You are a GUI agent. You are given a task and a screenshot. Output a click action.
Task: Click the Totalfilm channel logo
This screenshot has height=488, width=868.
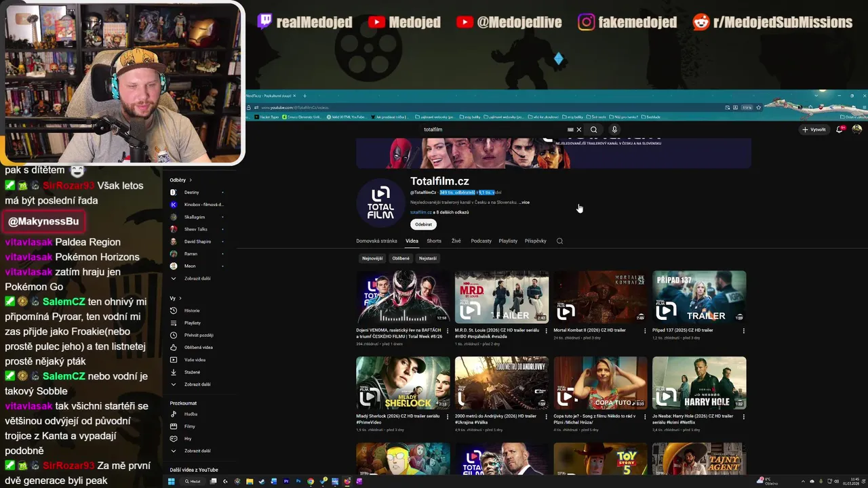[380, 202]
